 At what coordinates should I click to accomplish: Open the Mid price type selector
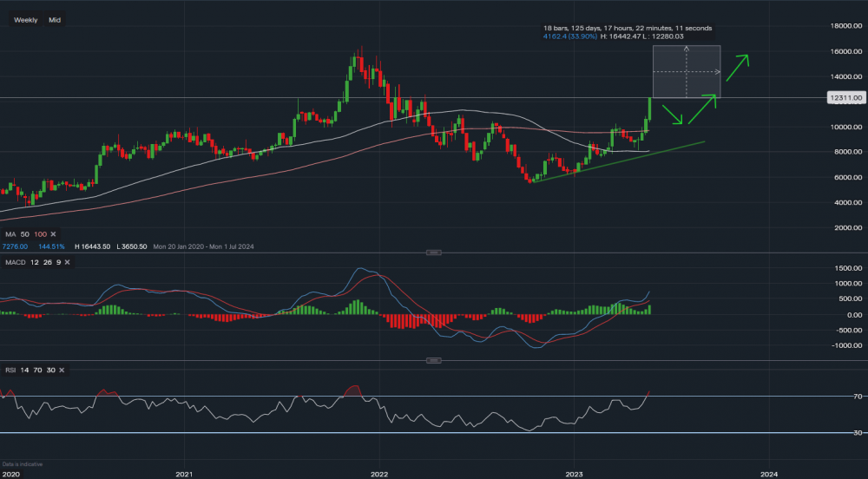coord(55,20)
